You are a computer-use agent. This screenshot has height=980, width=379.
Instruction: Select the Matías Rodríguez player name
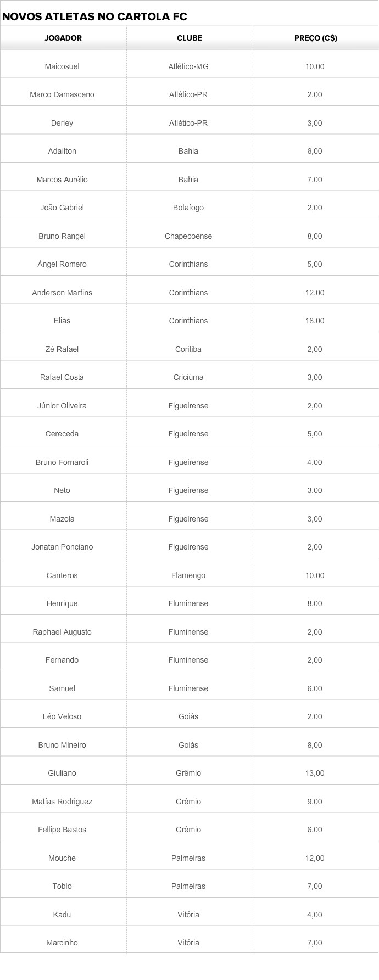[x=62, y=802]
